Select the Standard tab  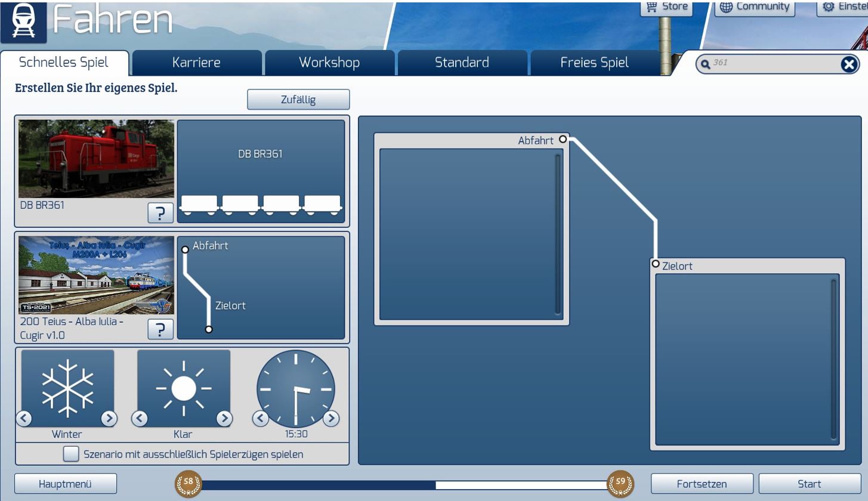(462, 63)
